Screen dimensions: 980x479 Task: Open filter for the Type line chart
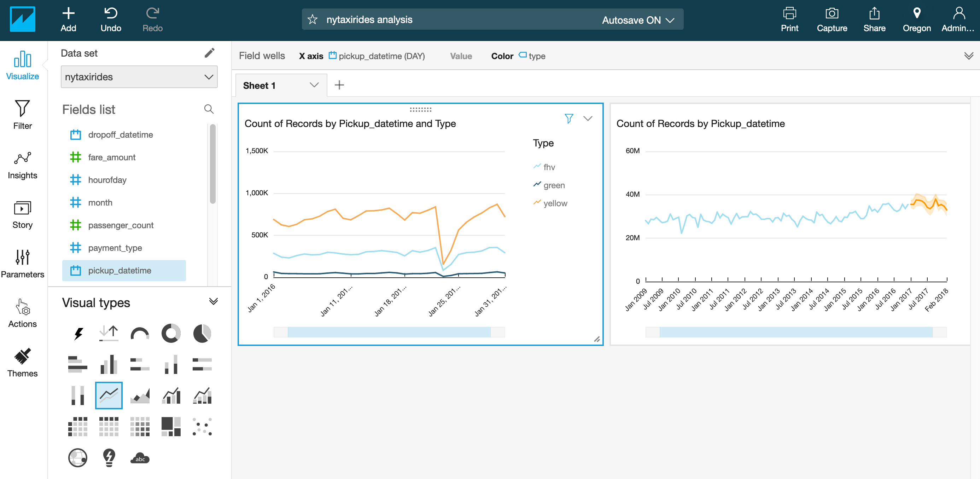(x=569, y=119)
